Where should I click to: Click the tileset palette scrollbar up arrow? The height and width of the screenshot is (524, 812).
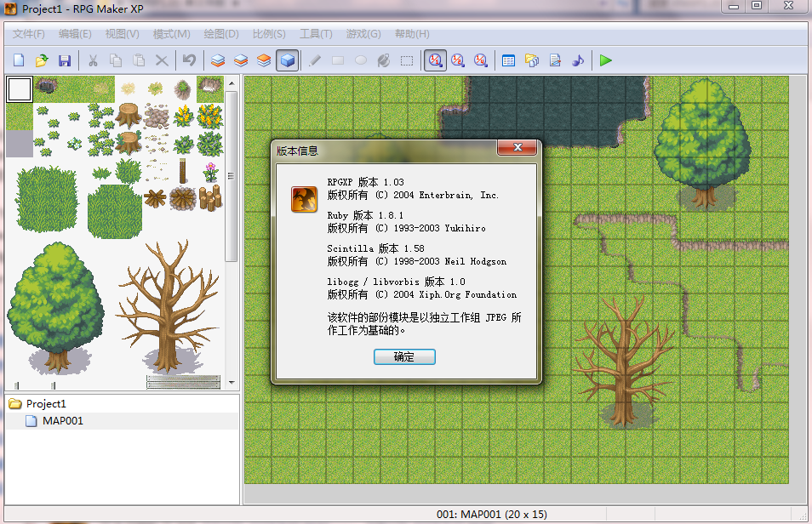[232, 83]
